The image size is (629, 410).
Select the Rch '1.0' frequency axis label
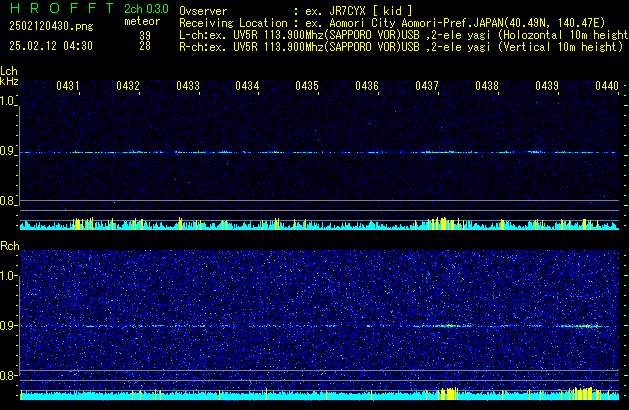[7, 276]
